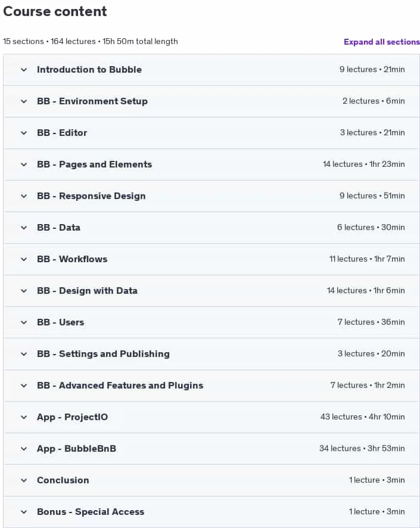This screenshot has height=528, width=420.
Task: Click BB - Advanced Features and Plugins title
Action: [120, 386]
